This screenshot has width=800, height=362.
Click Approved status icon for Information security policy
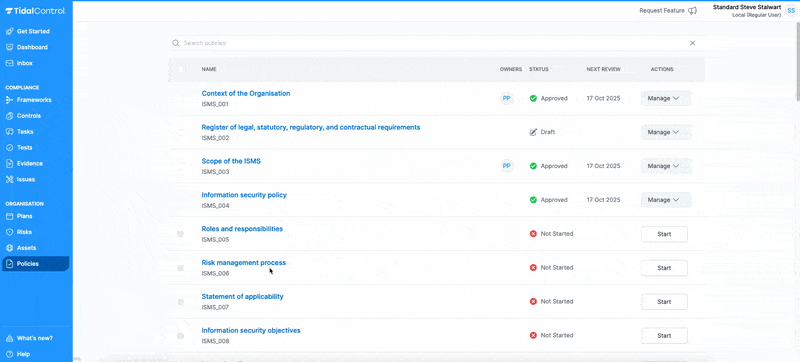(533, 200)
